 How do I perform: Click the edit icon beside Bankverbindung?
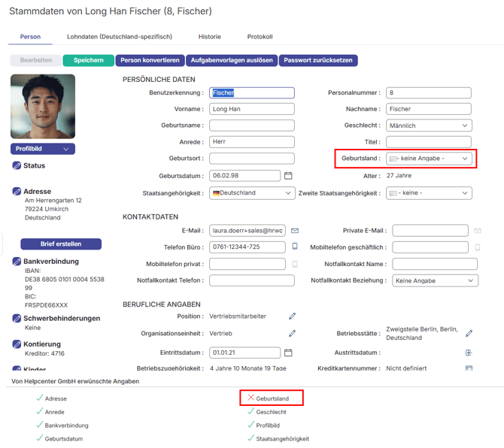click(17, 262)
